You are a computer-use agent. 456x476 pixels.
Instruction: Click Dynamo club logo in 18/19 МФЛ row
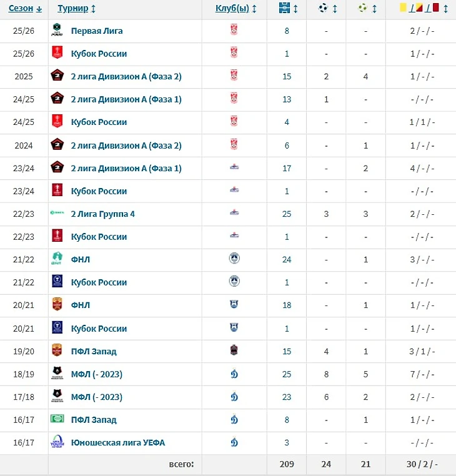(234, 374)
